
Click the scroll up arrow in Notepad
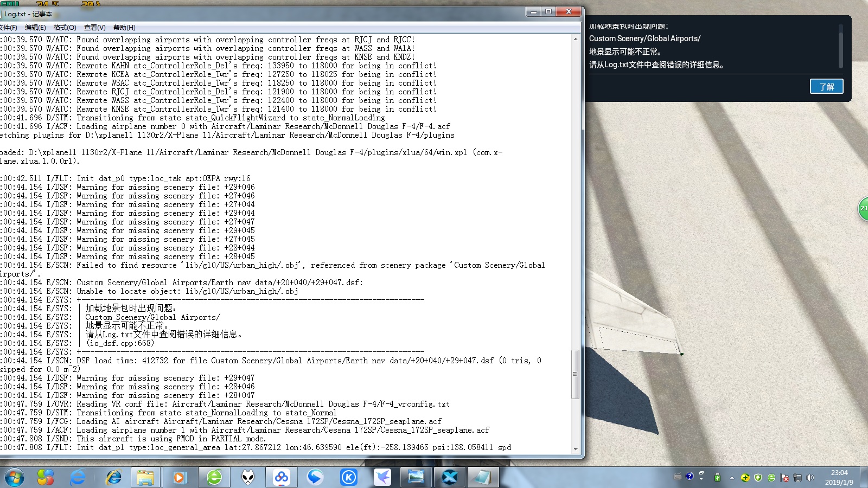coord(575,39)
